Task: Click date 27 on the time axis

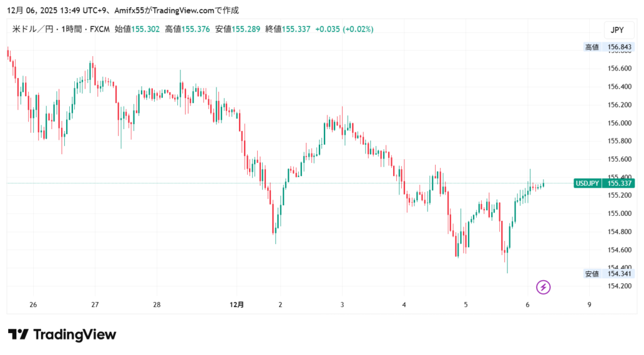Action: pos(94,305)
